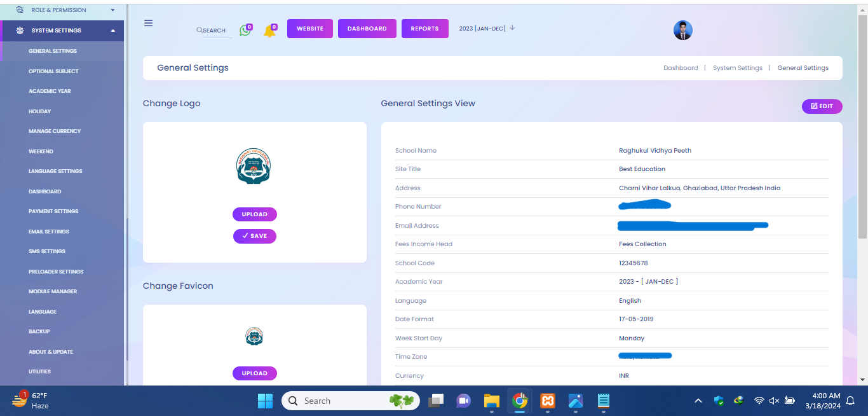This screenshot has height=416, width=868.
Task: Open XAMPP from the taskbar
Action: pyautogui.click(x=547, y=401)
